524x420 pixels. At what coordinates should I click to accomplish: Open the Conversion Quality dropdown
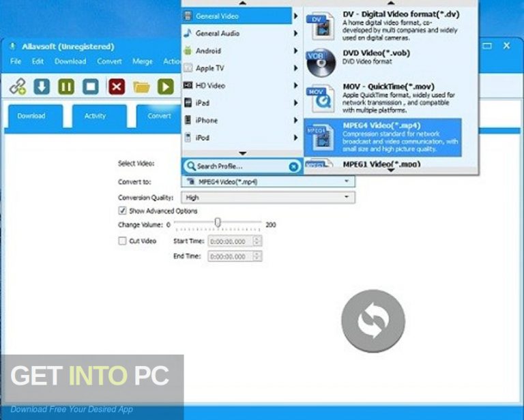click(268, 198)
